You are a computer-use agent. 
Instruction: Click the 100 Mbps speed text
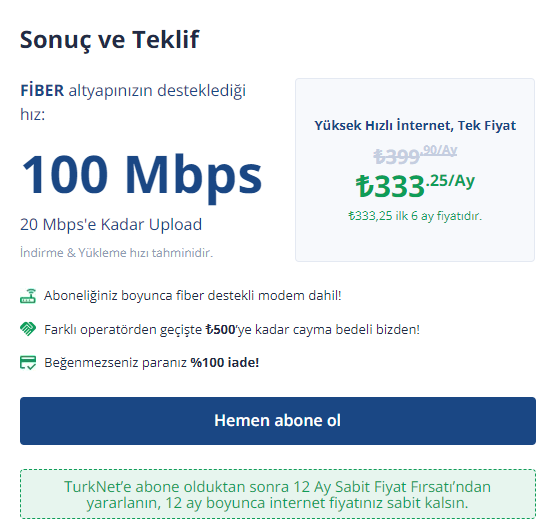(x=141, y=175)
